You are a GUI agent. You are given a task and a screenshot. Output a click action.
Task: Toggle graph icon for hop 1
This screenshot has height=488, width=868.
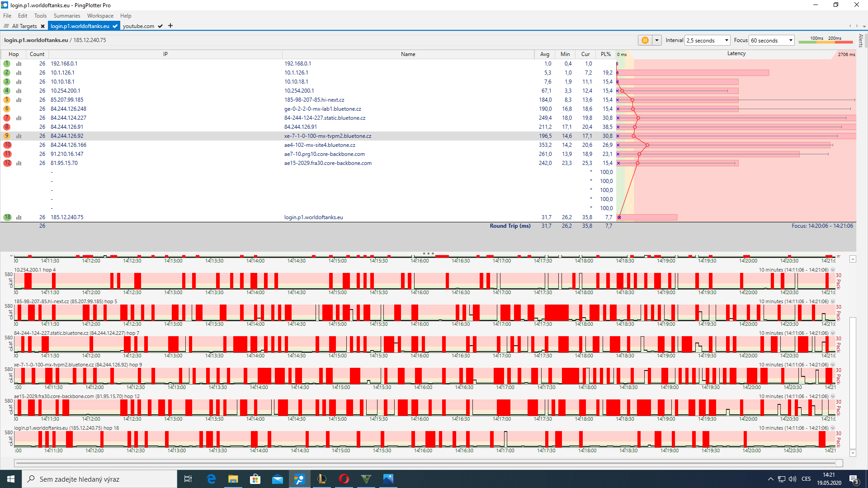[19, 64]
